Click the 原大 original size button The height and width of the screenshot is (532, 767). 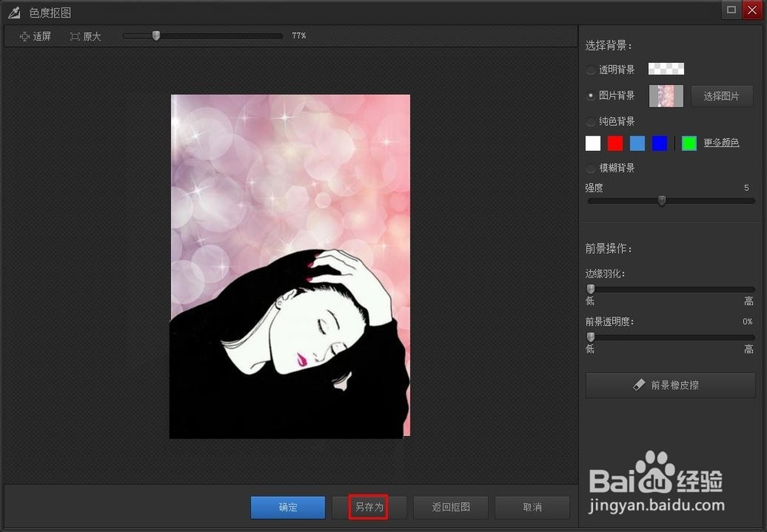click(86, 36)
